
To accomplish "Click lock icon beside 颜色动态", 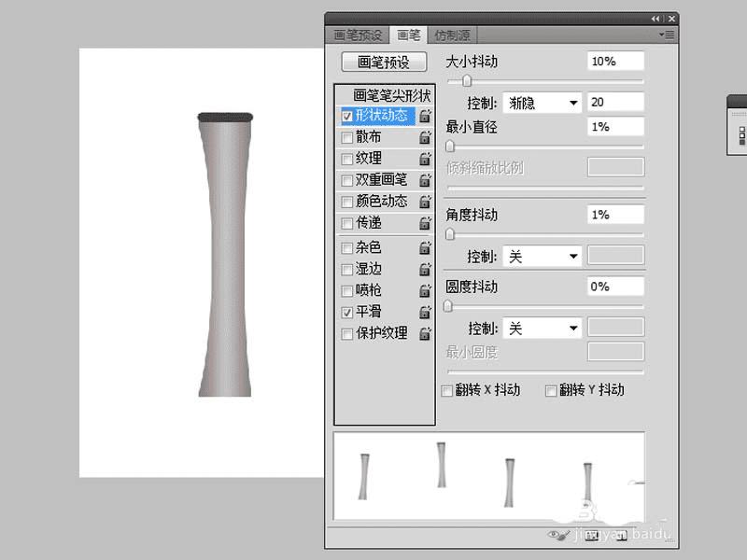I will (x=425, y=202).
